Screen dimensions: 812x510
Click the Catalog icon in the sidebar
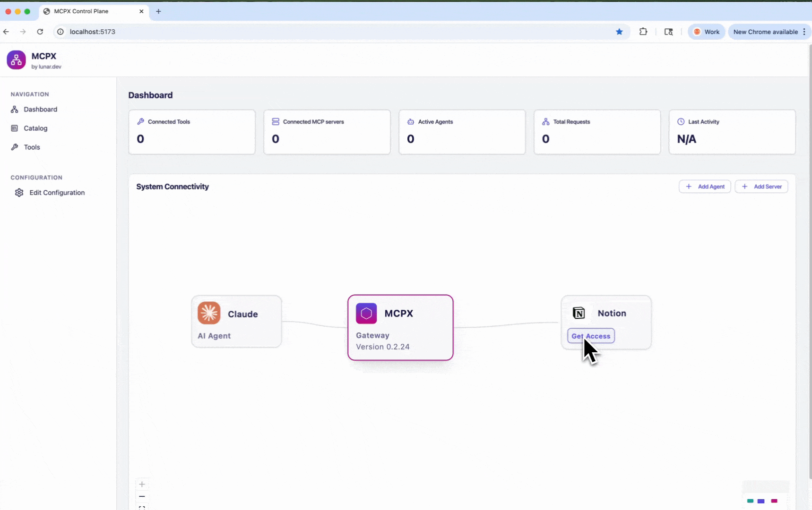point(15,128)
